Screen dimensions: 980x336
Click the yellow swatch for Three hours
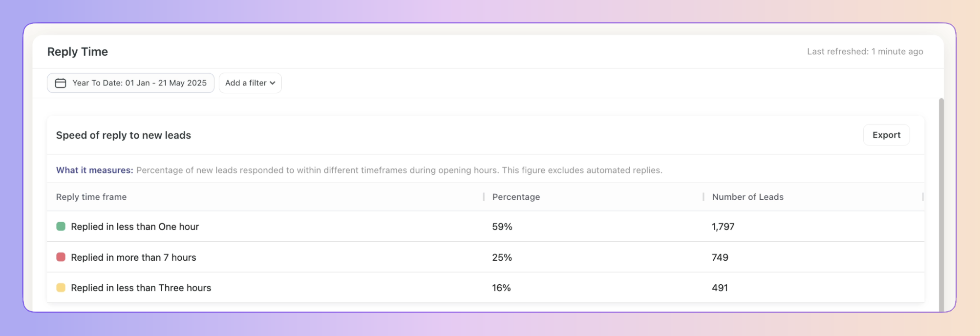[x=61, y=287]
